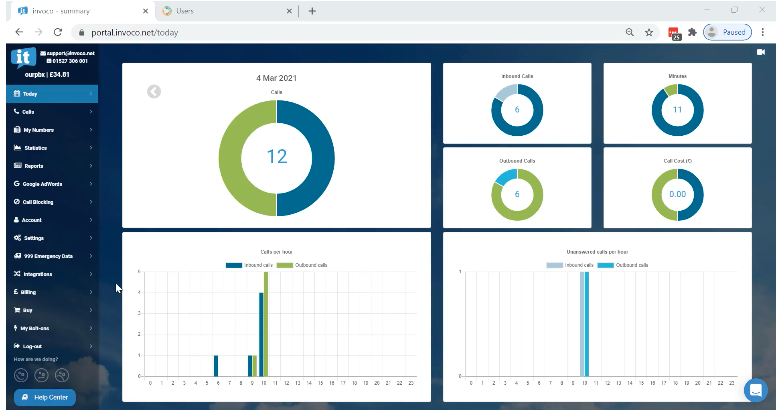Expand the Buy chevron
This screenshot has height=410, width=776.
click(x=91, y=310)
